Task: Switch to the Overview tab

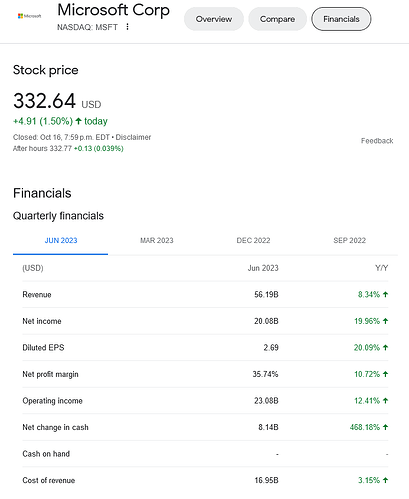Action: [214, 19]
